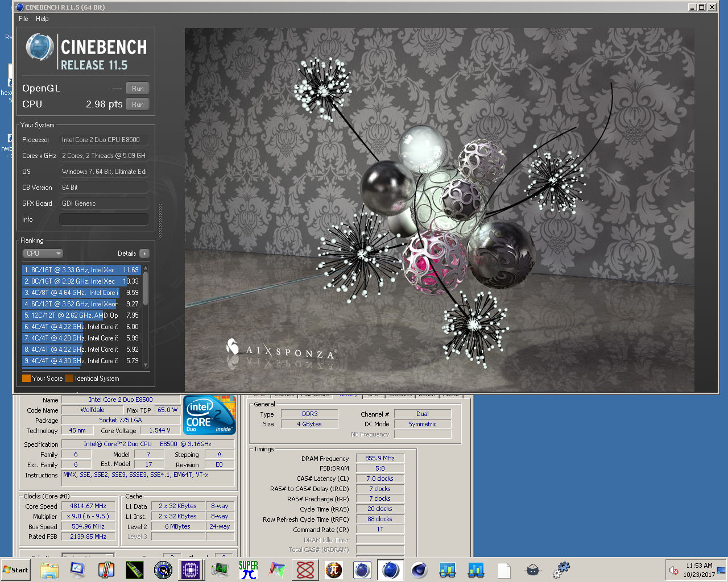Click the Identical System brown swatch
This screenshot has height=582, width=728.
pyautogui.click(x=69, y=379)
